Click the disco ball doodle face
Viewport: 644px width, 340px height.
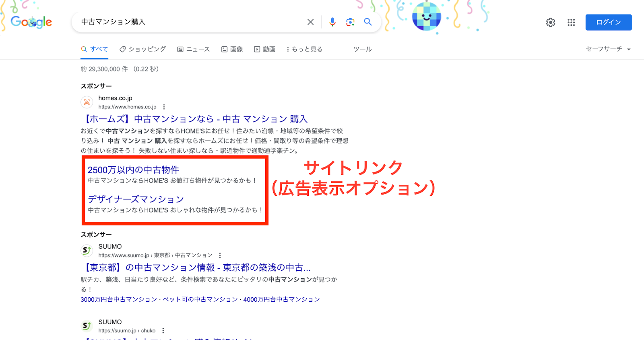427,17
